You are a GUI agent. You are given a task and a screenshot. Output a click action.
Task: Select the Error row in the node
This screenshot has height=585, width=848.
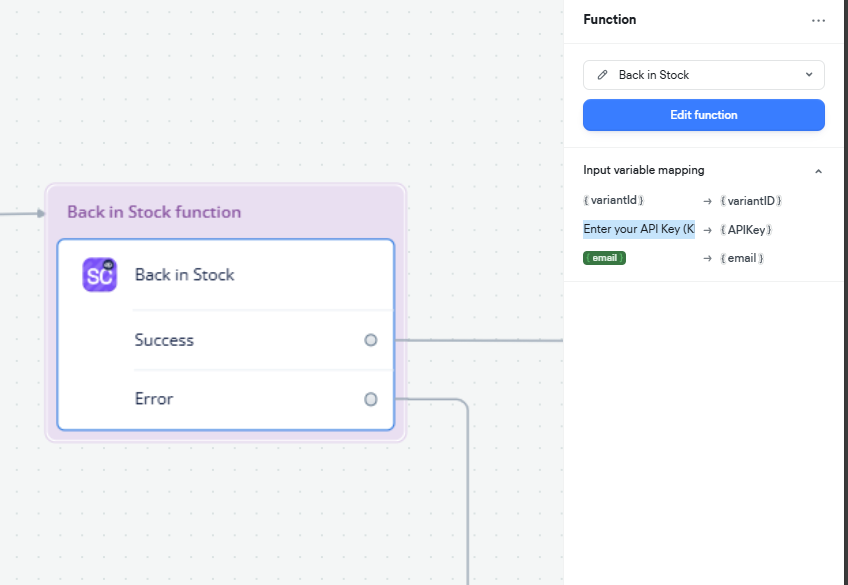tap(155, 399)
